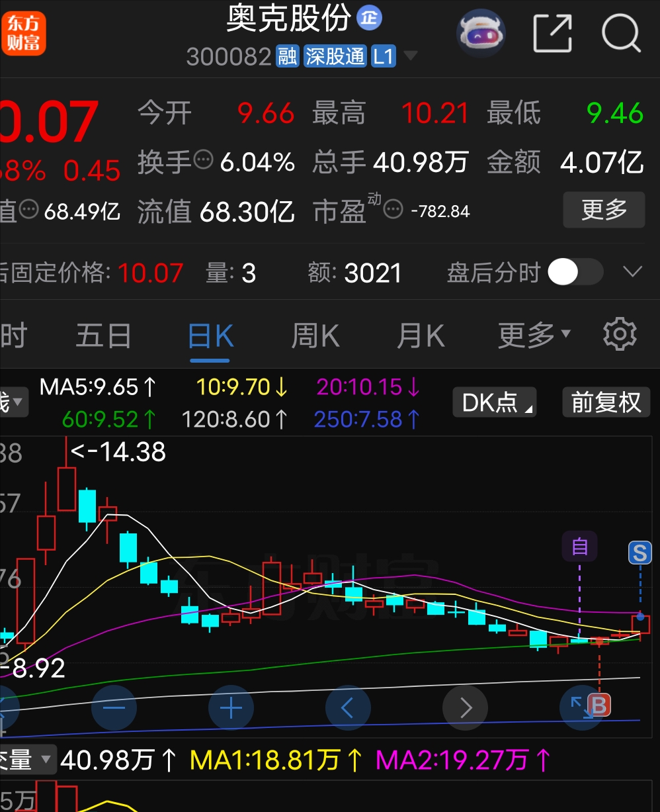Image resolution: width=660 pixels, height=812 pixels.
Task: Tap the 最高 10.21 value
Action: [x=435, y=114]
